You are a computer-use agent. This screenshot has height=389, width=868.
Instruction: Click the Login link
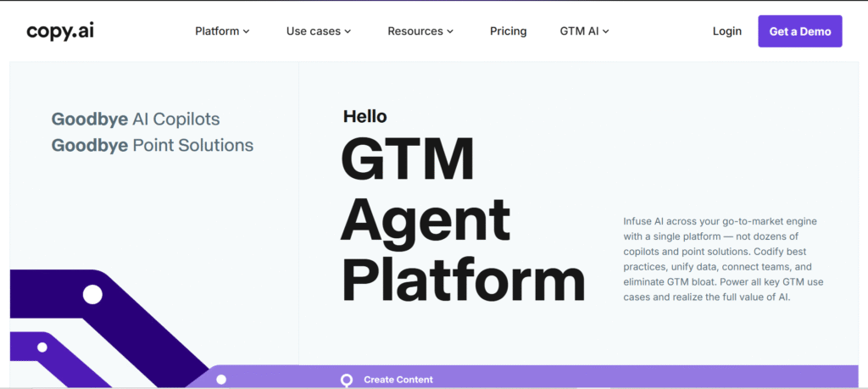click(x=726, y=31)
